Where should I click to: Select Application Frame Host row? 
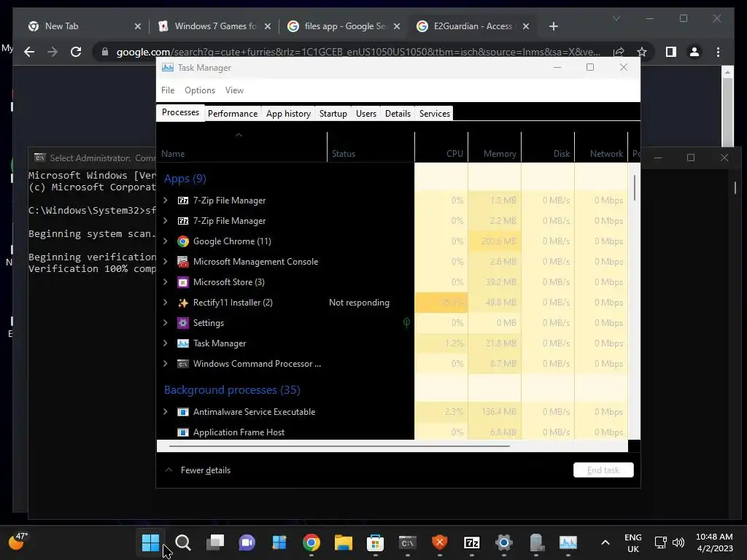(392, 432)
